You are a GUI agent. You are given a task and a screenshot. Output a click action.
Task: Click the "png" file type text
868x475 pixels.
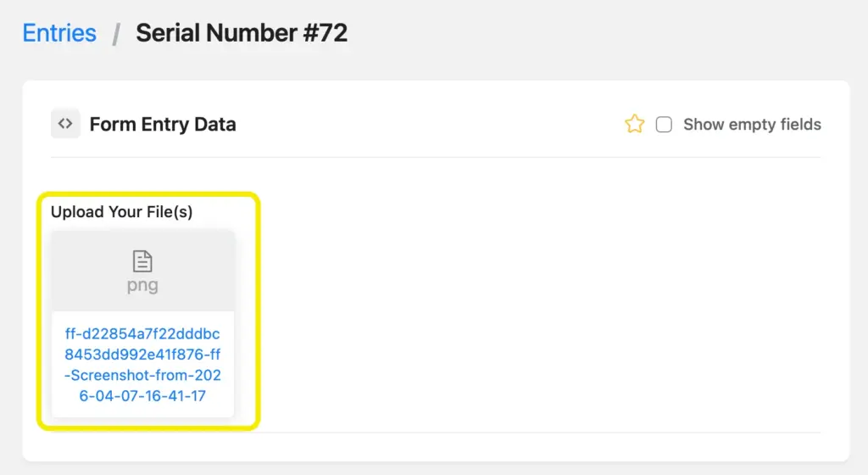click(x=142, y=286)
